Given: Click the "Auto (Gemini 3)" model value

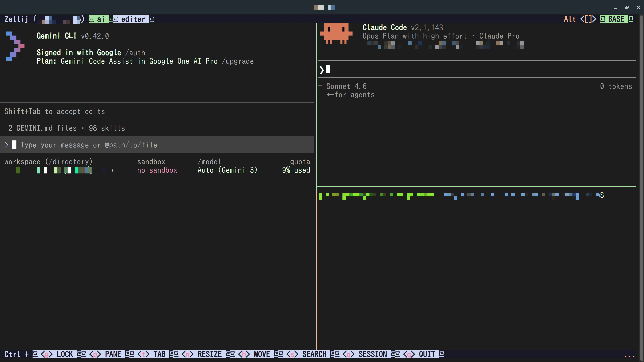Looking at the screenshot, I should [227, 170].
